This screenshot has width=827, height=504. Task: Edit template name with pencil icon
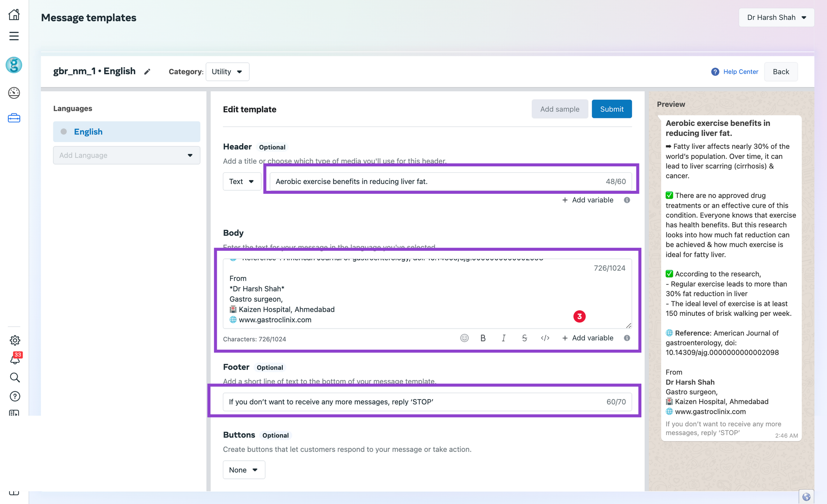point(147,72)
